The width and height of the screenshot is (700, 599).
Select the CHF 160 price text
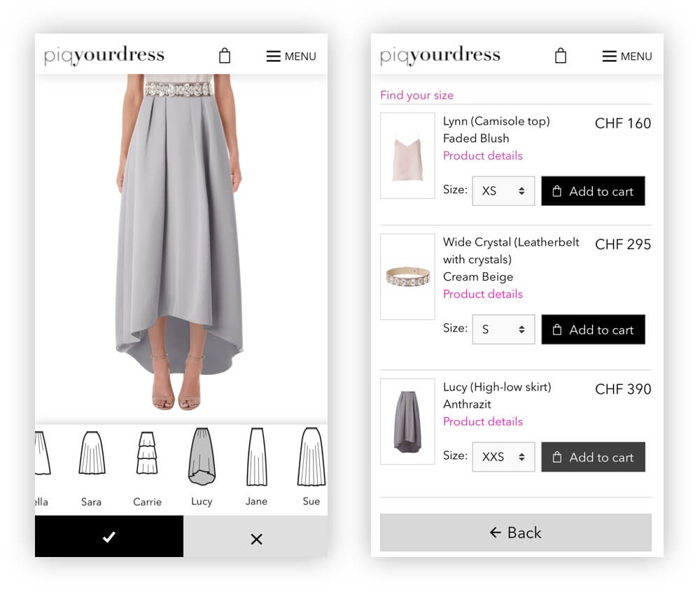coord(623,123)
